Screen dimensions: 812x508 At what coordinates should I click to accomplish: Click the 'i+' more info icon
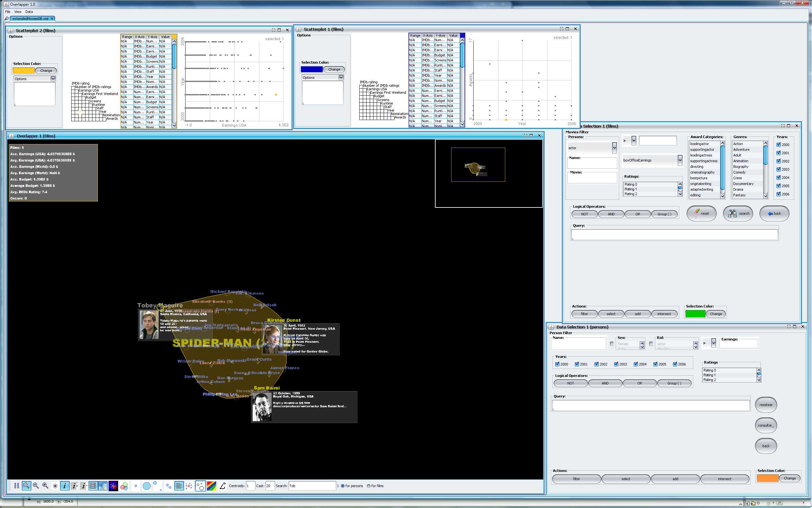(x=74, y=486)
